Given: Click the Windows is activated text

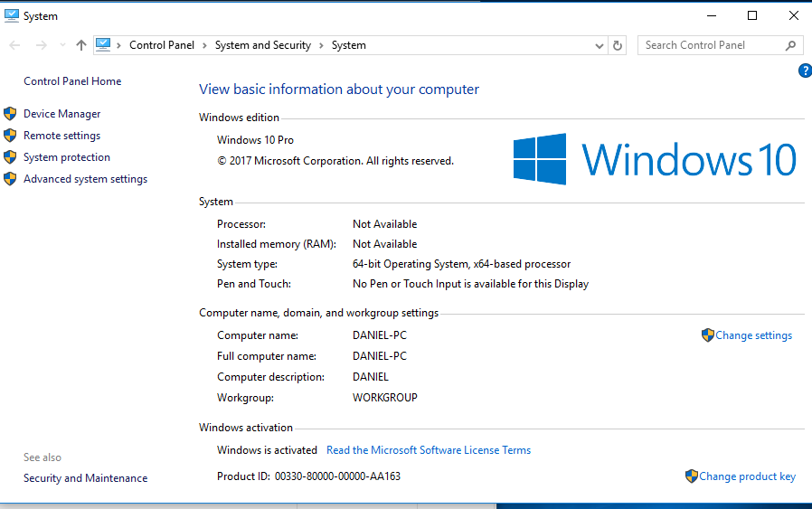Looking at the screenshot, I should [x=267, y=450].
